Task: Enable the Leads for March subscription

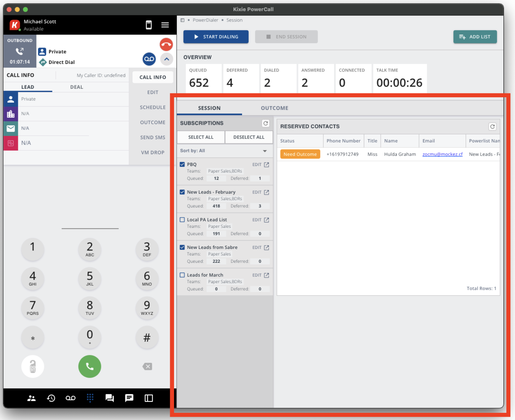Action: click(182, 275)
